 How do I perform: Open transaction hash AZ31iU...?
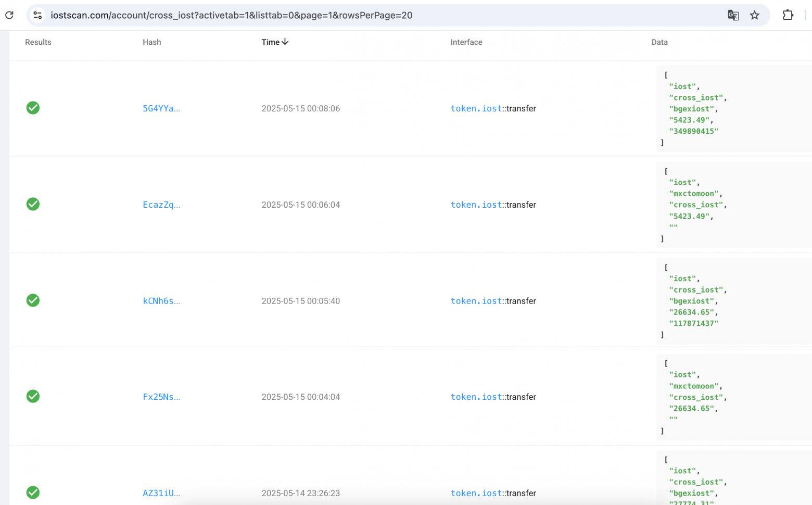coord(161,493)
